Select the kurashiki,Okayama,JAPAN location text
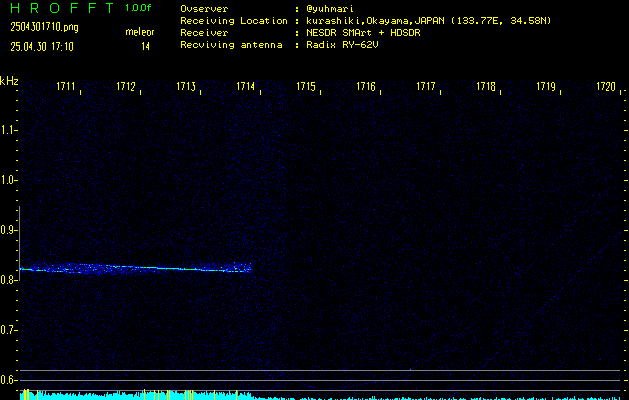629x400 pixels. [429, 21]
